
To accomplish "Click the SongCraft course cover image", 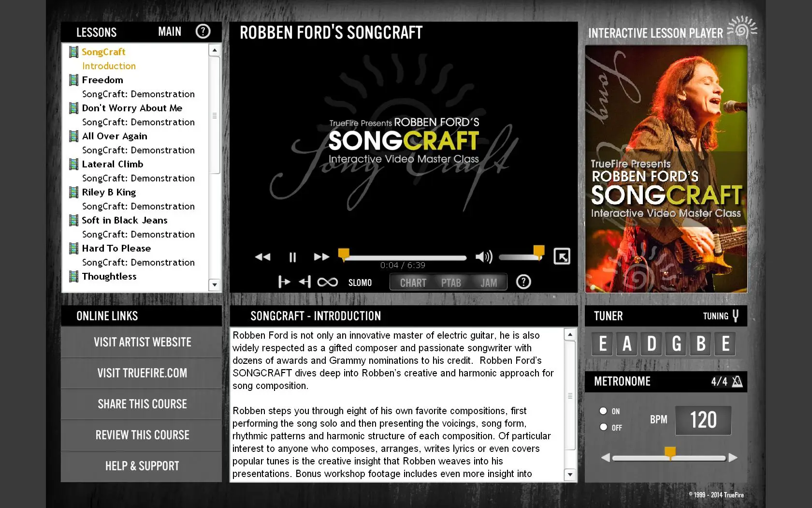I will (x=666, y=169).
